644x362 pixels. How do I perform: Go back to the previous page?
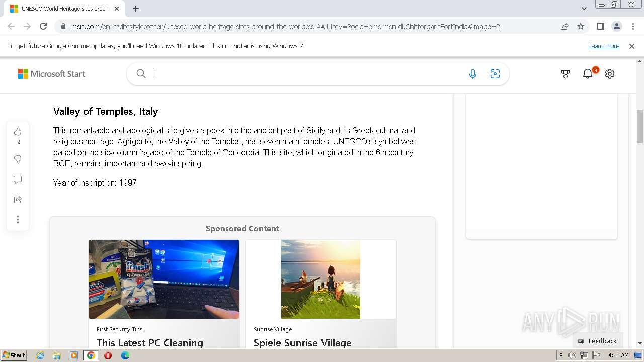point(11,26)
